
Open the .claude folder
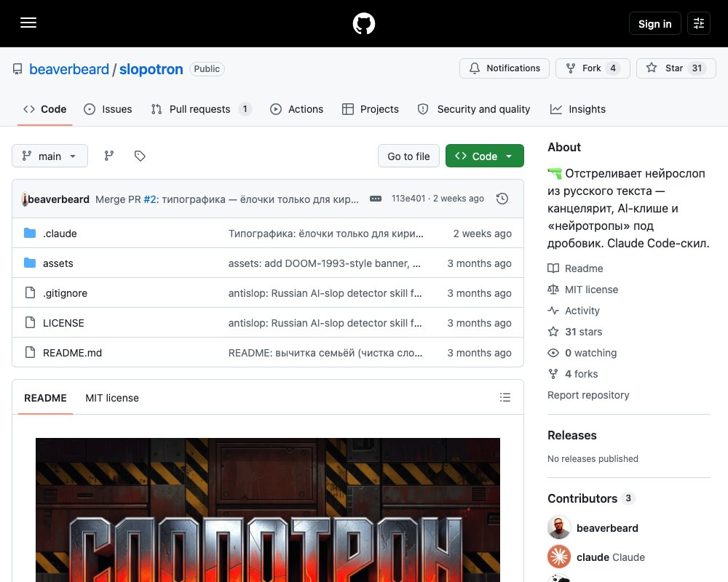pyautogui.click(x=60, y=234)
